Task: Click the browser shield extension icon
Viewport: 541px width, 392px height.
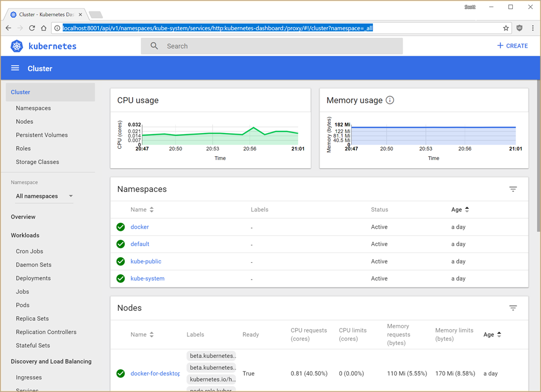Action: [519, 28]
